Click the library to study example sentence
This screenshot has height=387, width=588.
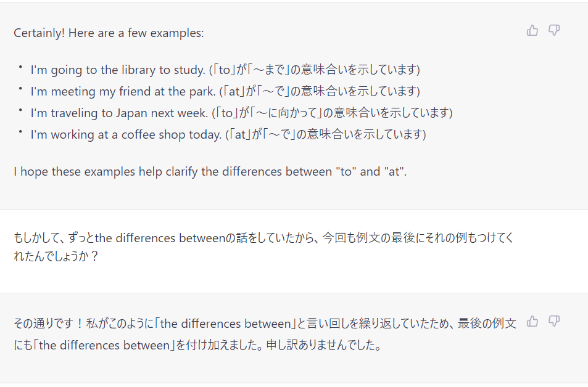tap(225, 70)
